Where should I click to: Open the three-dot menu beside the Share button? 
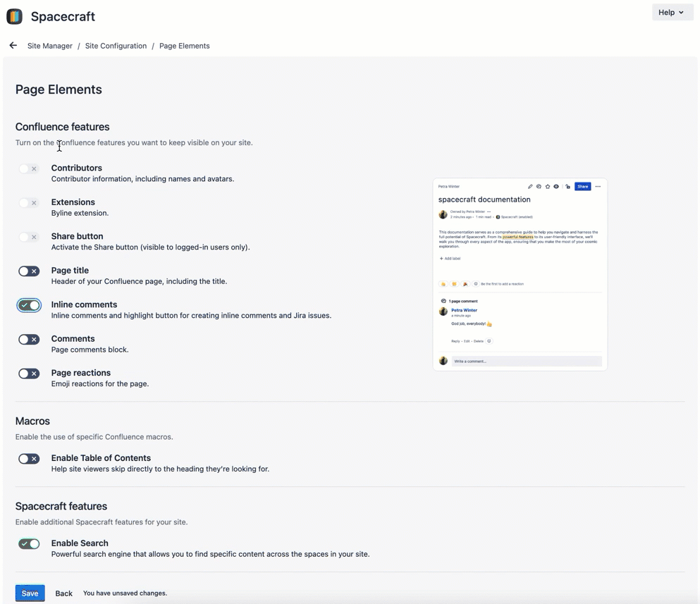598,186
